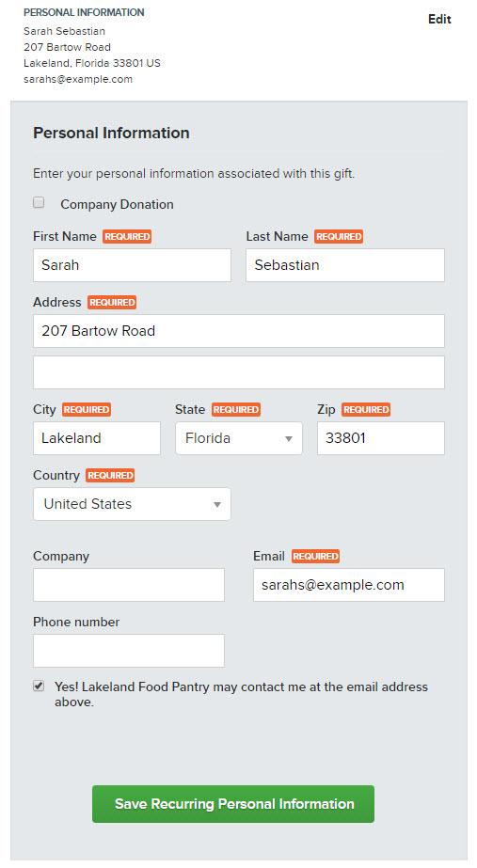
Task: Click the Company Donation label text
Action: 117,204
